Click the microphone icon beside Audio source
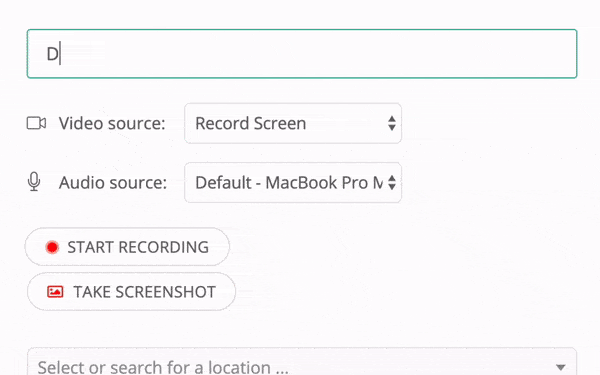The width and height of the screenshot is (600, 375). 34,182
